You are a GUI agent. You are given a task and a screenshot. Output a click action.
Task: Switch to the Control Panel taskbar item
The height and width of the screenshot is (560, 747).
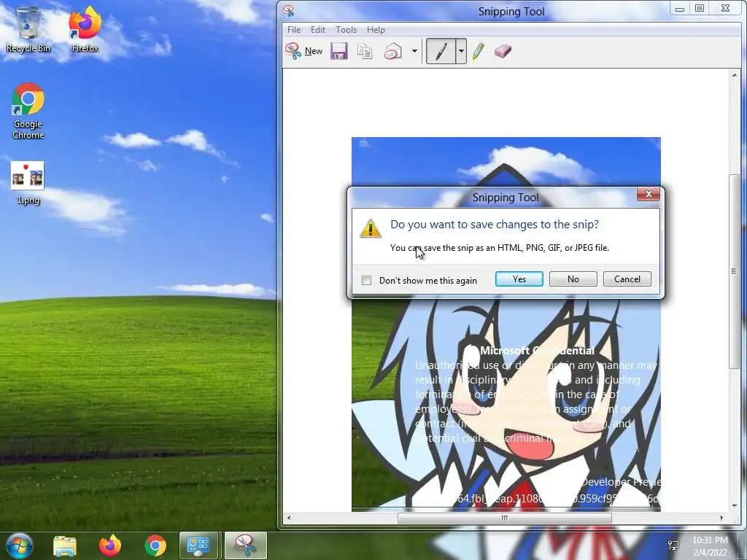(198, 545)
